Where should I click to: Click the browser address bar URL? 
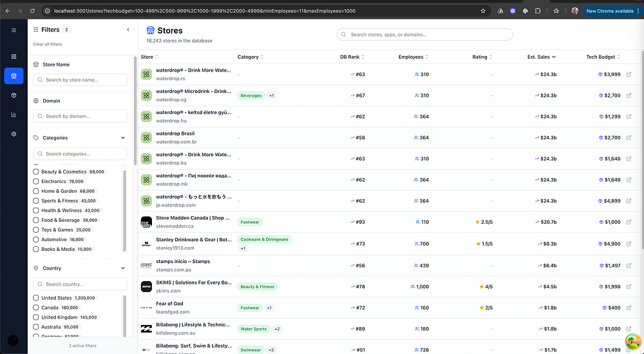pyautogui.click(x=205, y=11)
